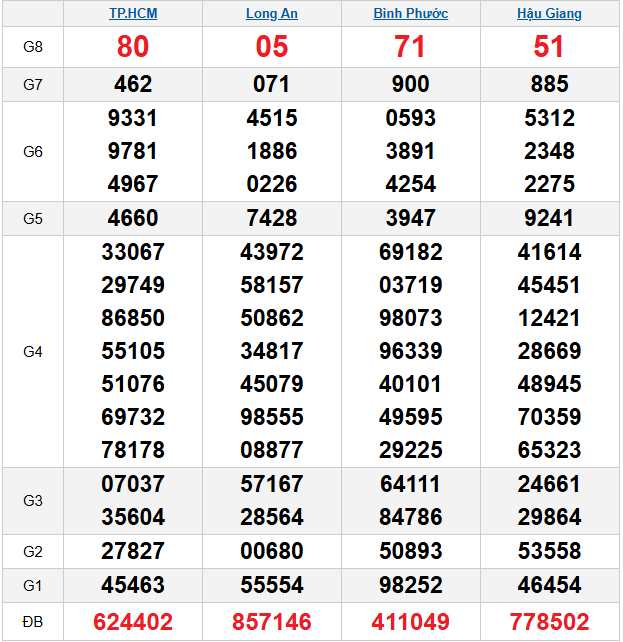Click Bình Phước special prize 411049
This screenshot has width=623, height=642.
410,622
